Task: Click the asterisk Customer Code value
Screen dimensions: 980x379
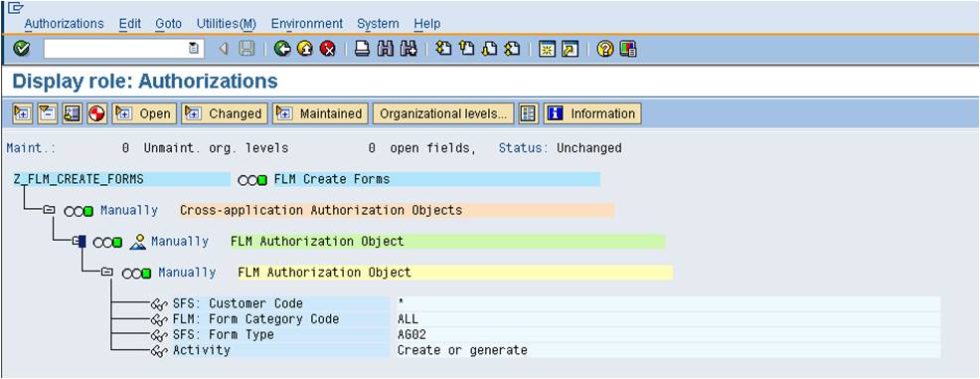Action: (x=401, y=302)
